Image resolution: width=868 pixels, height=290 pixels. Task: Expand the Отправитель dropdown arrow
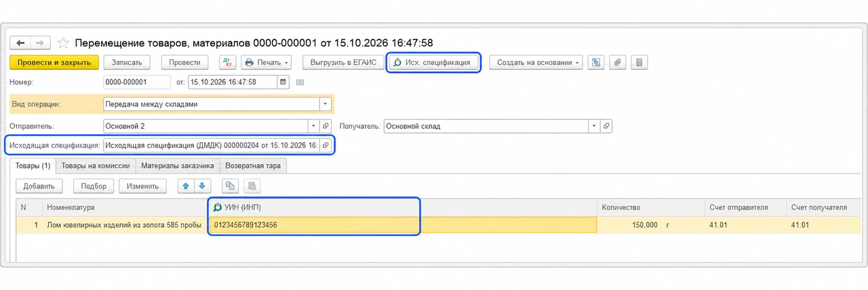coord(313,126)
